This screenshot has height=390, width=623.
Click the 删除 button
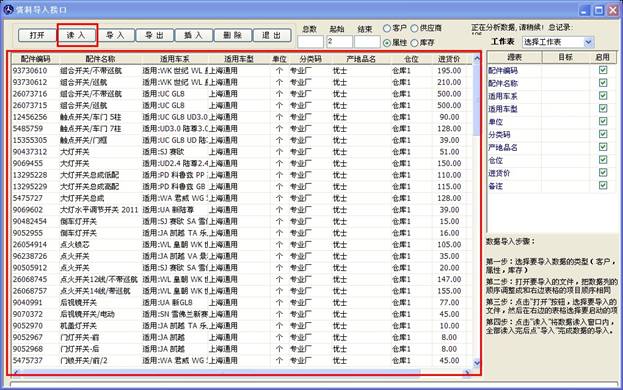click(x=233, y=35)
